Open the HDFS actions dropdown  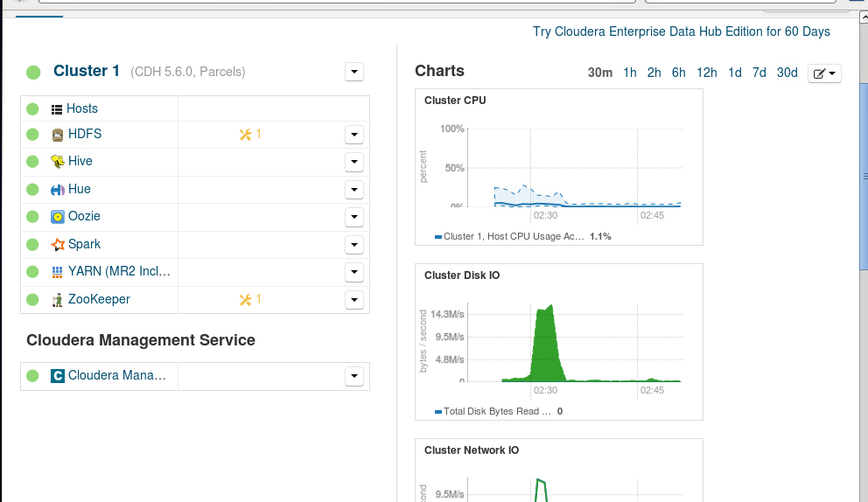(354, 134)
